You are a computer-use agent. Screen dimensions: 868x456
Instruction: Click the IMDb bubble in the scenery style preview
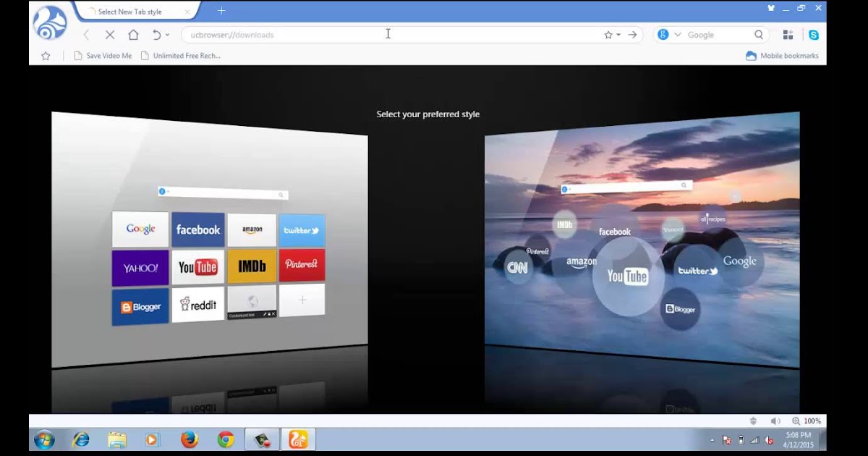pyautogui.click(x=565, y=225)
